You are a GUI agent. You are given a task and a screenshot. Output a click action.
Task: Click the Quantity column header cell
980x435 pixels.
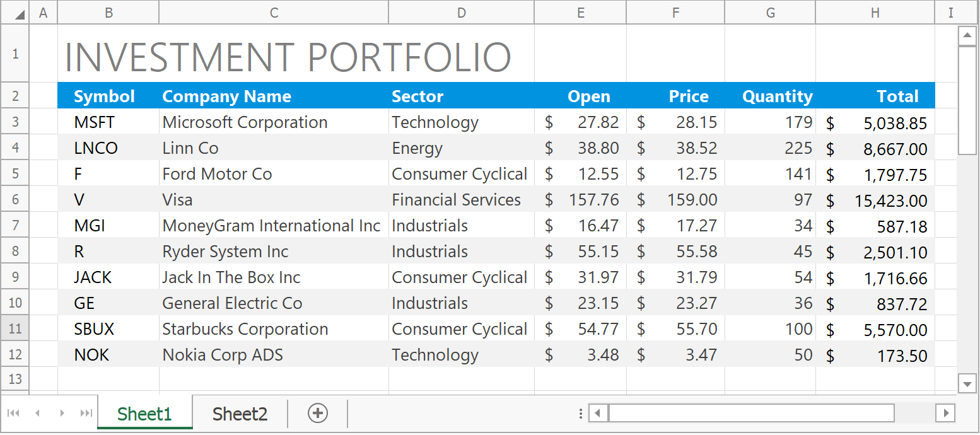[770, 96]
